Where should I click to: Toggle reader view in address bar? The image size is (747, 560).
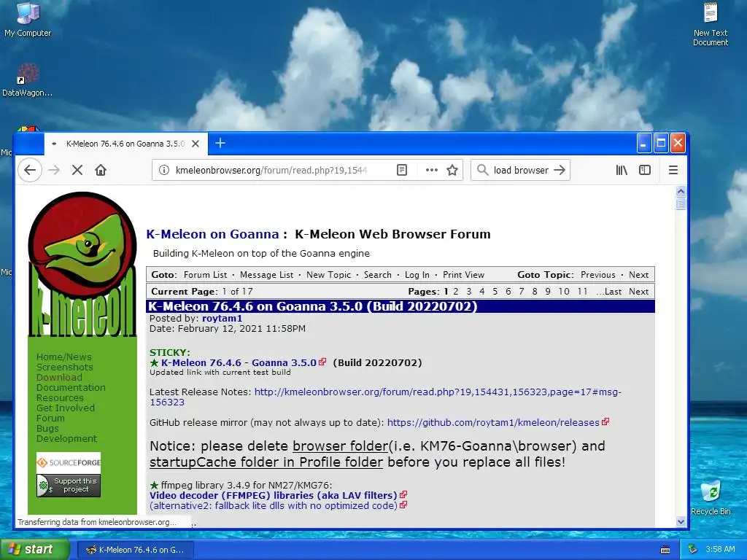[402, 170]
